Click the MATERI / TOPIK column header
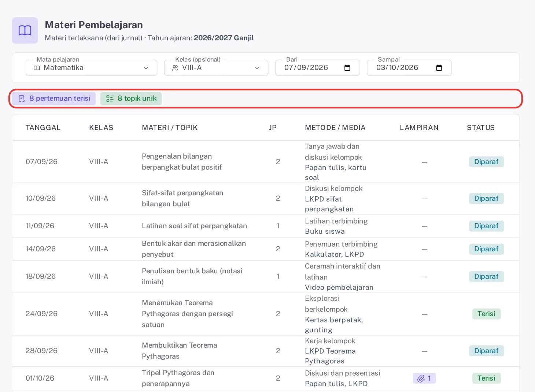 [170, 127]
